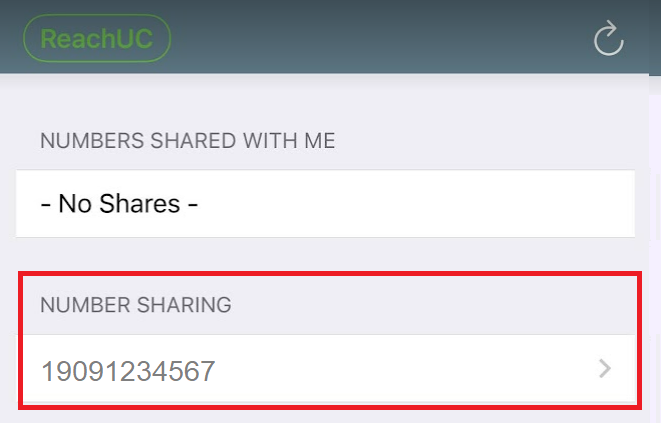Click the "- No Shares -" text
The image size is (661, 423).
[x=119, y=204]
